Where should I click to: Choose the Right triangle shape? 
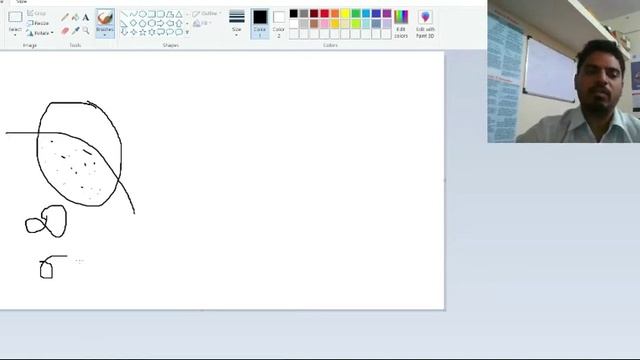124,23
